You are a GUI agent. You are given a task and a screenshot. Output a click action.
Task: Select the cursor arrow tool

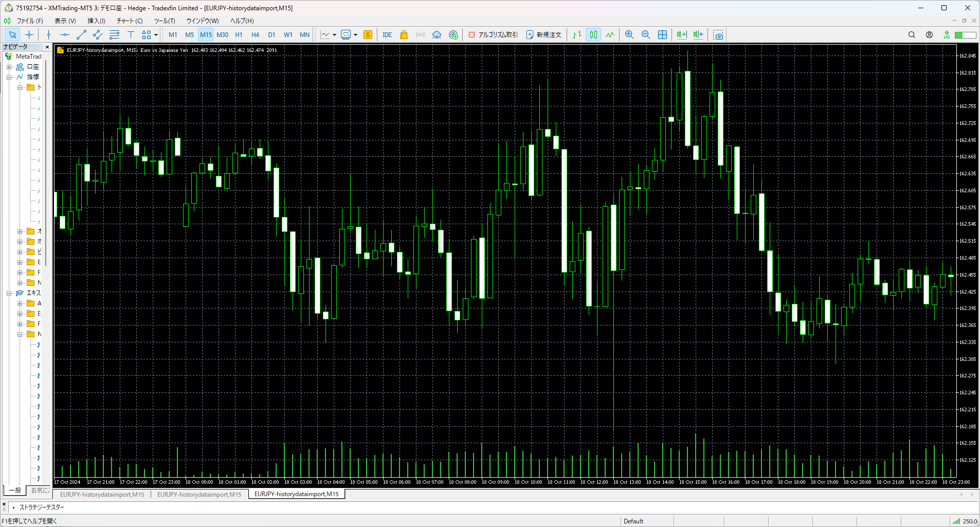click(x=12, y=34)
